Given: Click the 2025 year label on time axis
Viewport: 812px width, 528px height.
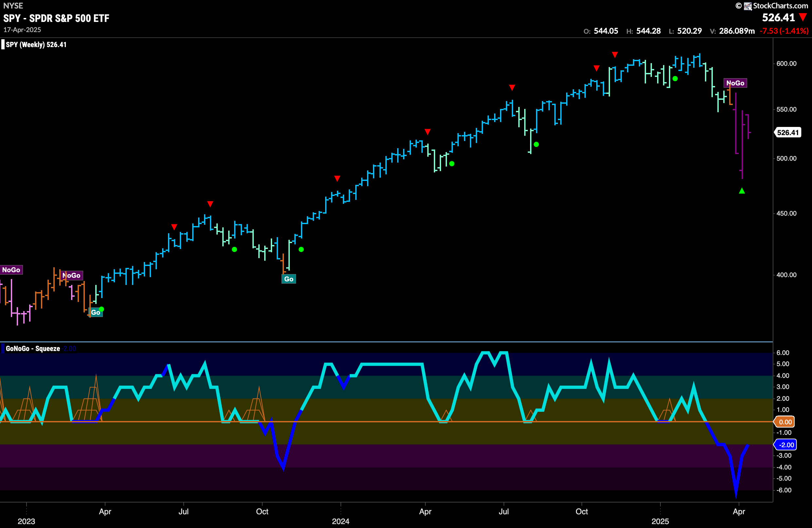Looking at the screenshot, I should point(660,521).
